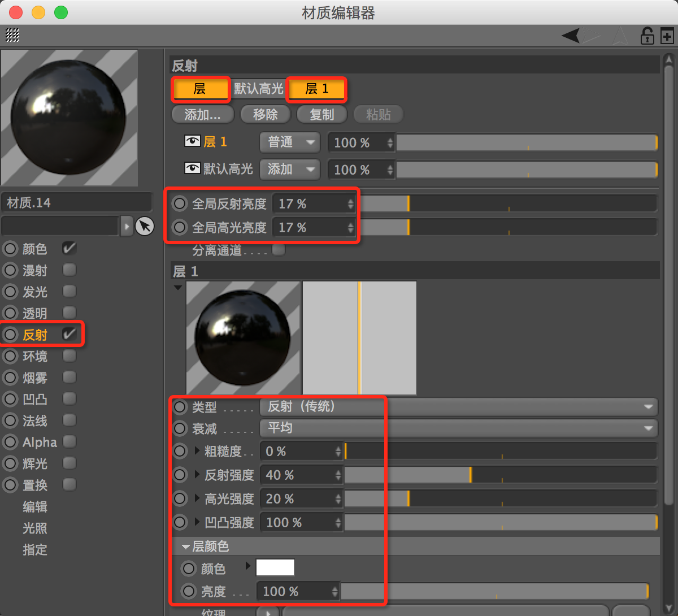
Task: Click the arrow pointer icon below material name
Action: coord(145,226)
